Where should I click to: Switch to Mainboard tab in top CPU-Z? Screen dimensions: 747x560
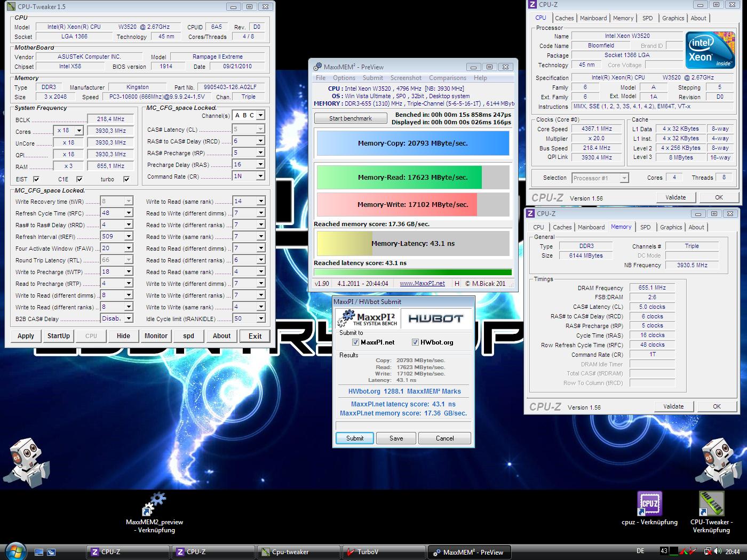pyautogui.click(x=593, y=18)
